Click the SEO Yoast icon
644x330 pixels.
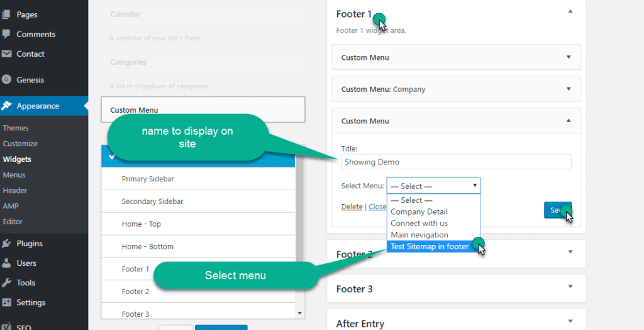pyautogui.click(x=6, y=327)
